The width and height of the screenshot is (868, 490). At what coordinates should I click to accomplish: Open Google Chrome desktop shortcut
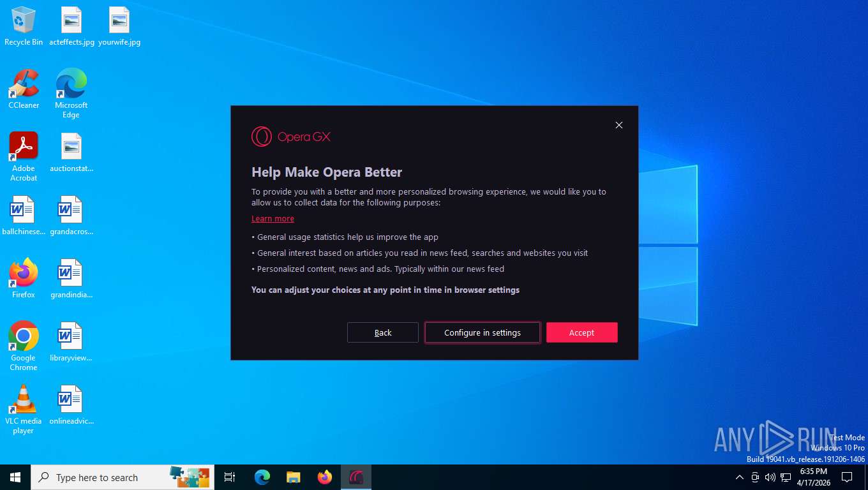click(x=24, y=346)
